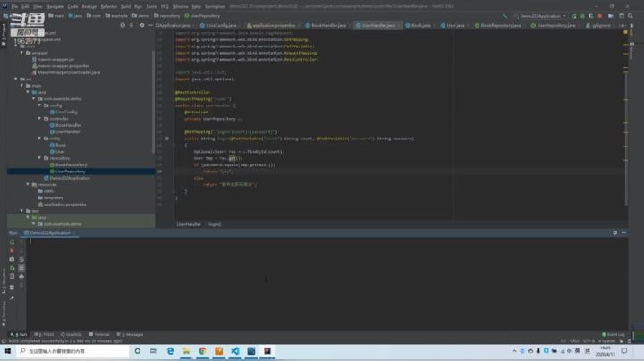The width and height of the screenshot is (644, 361).
Task: Collapse the com.example.demo package
Action: [x=34, y=99]
